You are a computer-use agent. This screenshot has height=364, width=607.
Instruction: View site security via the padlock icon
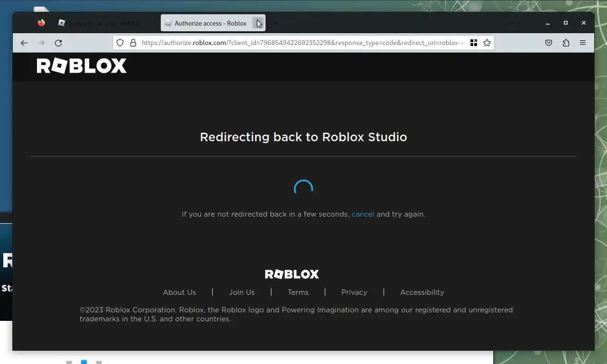133,43
